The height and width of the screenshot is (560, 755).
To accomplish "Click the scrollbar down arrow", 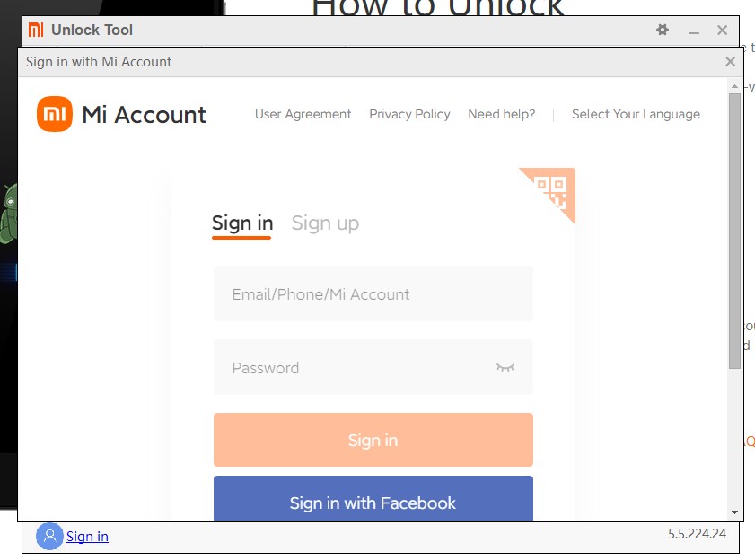I will 734,512.
